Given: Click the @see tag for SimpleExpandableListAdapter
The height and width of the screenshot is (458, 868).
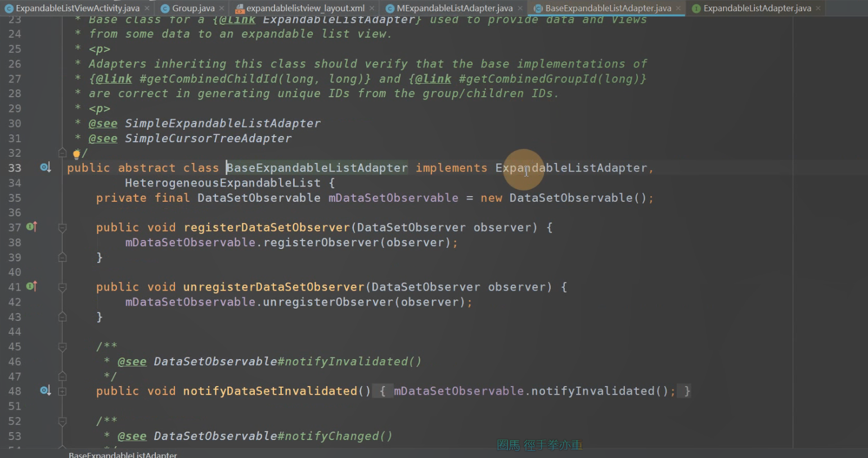Looking at the screenshot, I should click(103, 123).
